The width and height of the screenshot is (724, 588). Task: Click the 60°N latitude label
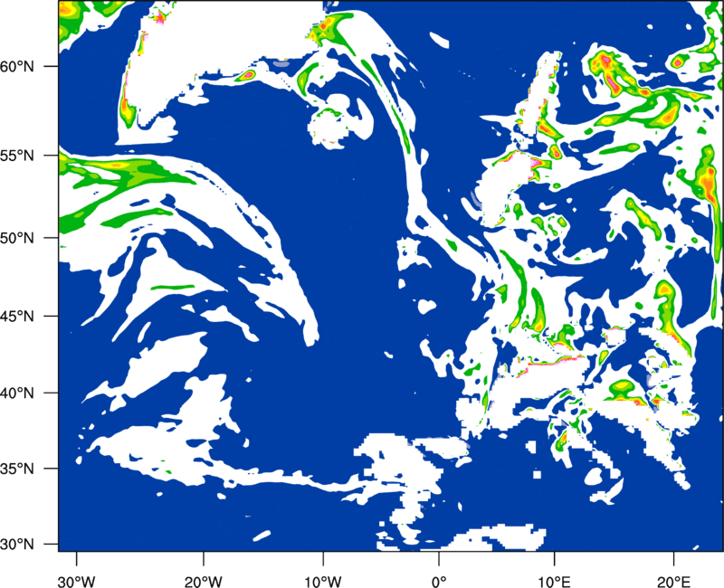(x=17, y=66)
